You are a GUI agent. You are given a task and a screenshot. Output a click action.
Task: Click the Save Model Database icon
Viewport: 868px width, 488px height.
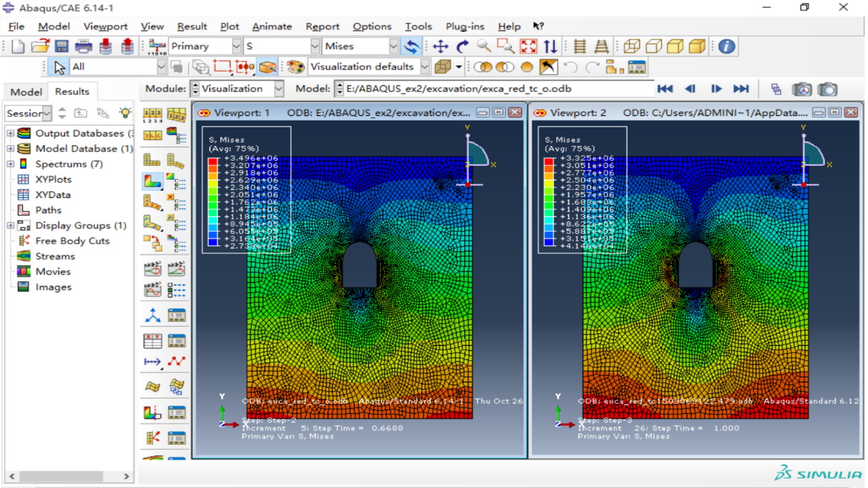pyautogui.click(x=62, y=46)
